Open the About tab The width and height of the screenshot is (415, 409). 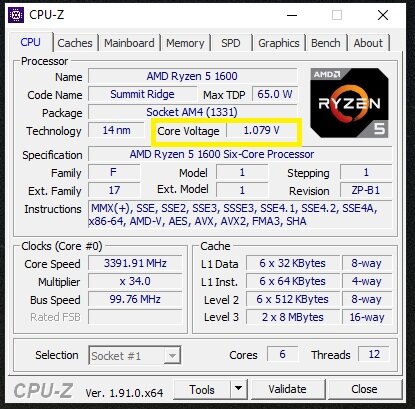[368, 43]
